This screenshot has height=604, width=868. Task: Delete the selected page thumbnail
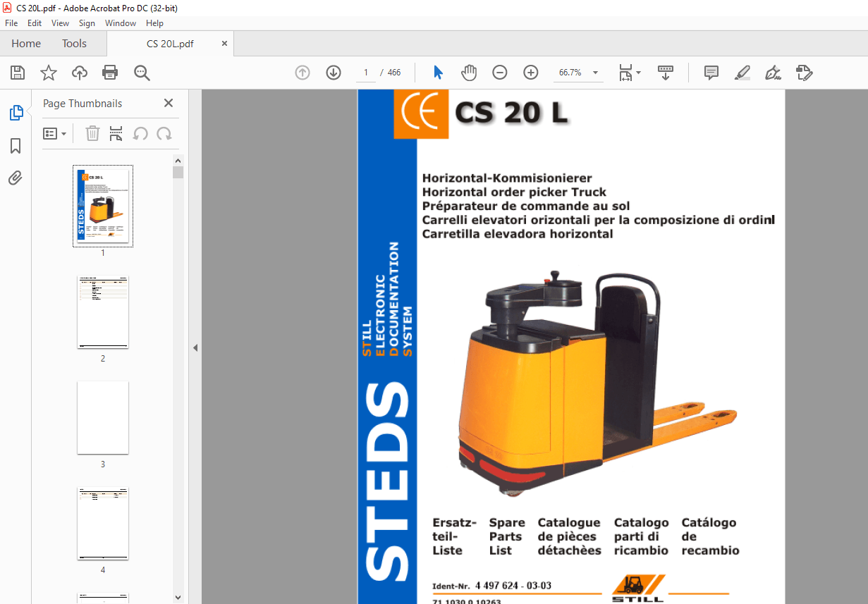92,133
